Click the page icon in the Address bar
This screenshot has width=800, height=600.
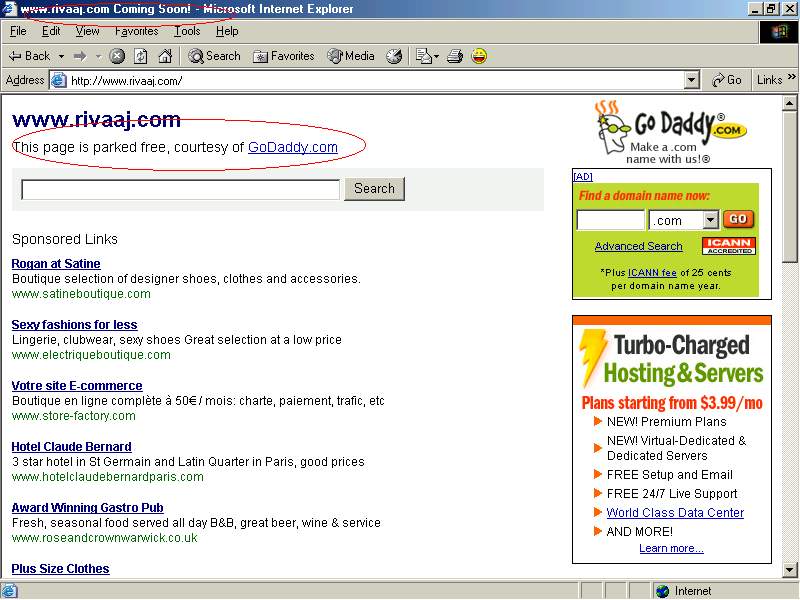tap(59, 81)
